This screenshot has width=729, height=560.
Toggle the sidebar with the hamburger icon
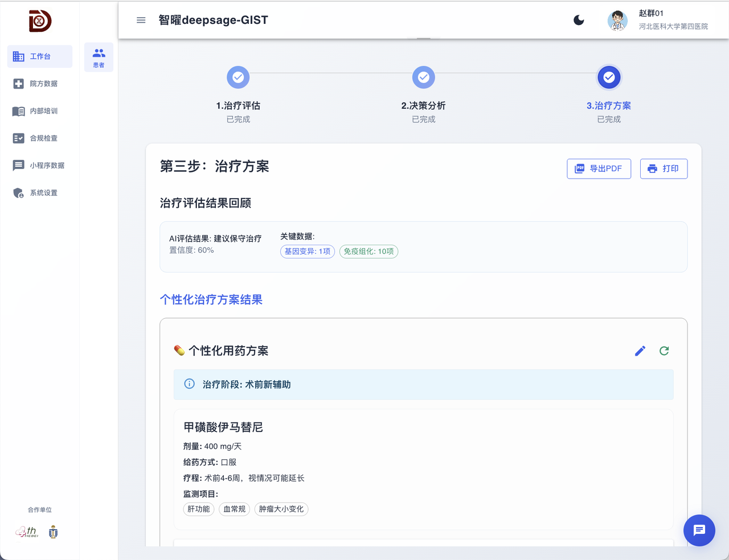click(x=141, y=20)
